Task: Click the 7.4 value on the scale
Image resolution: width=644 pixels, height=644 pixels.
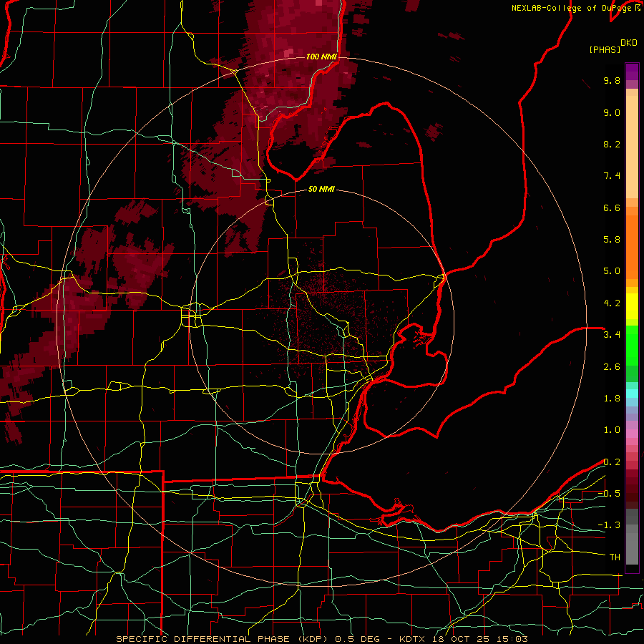Action: (x=612, y=176)
